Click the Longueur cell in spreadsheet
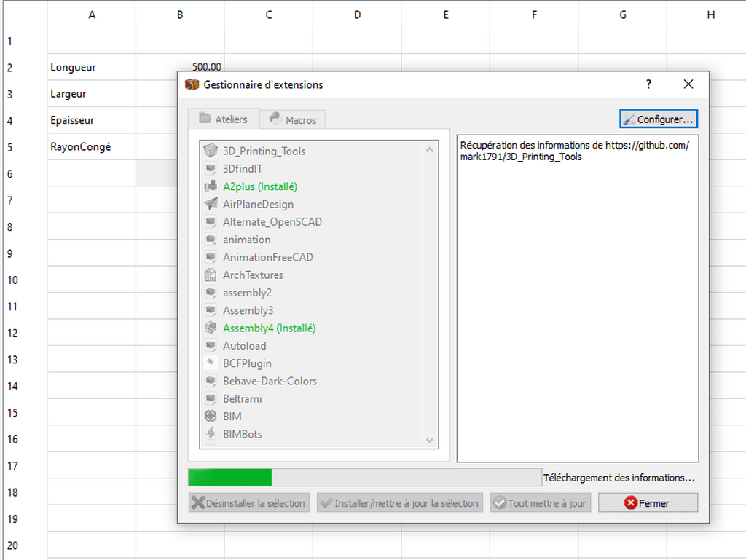 (x=91, y=67)
